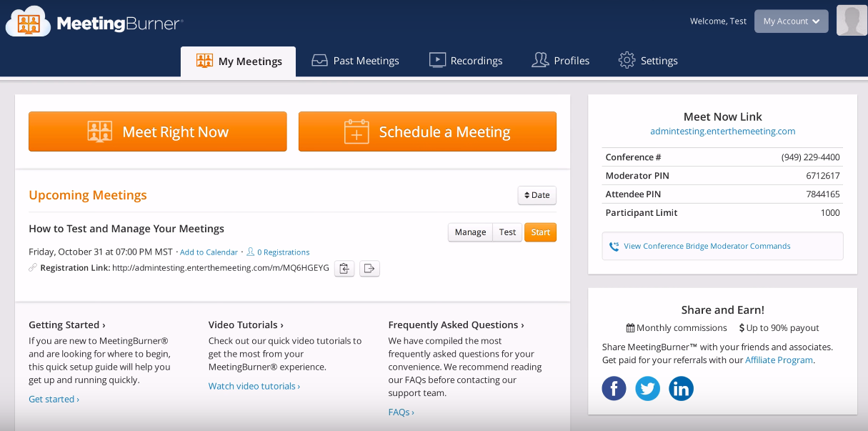Share via the LinkedIn icon
The height and width of the screenshot is (431, 868).
pyautogui.click(x=681, y=389)
